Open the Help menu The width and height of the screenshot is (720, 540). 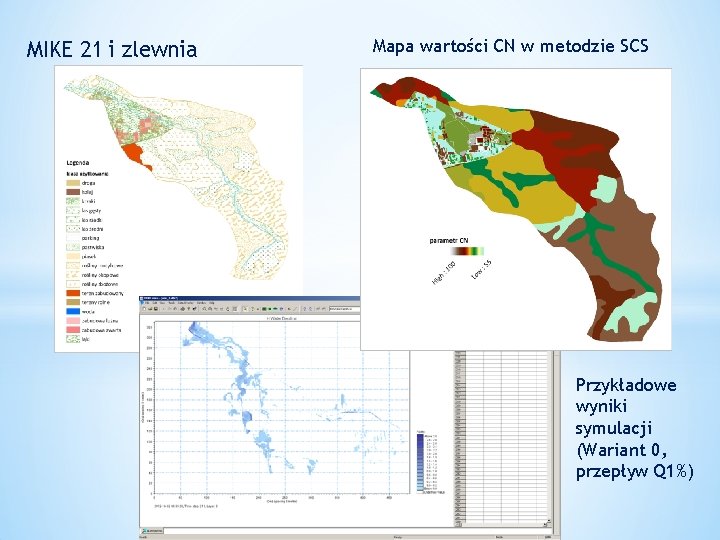(212, 303)
